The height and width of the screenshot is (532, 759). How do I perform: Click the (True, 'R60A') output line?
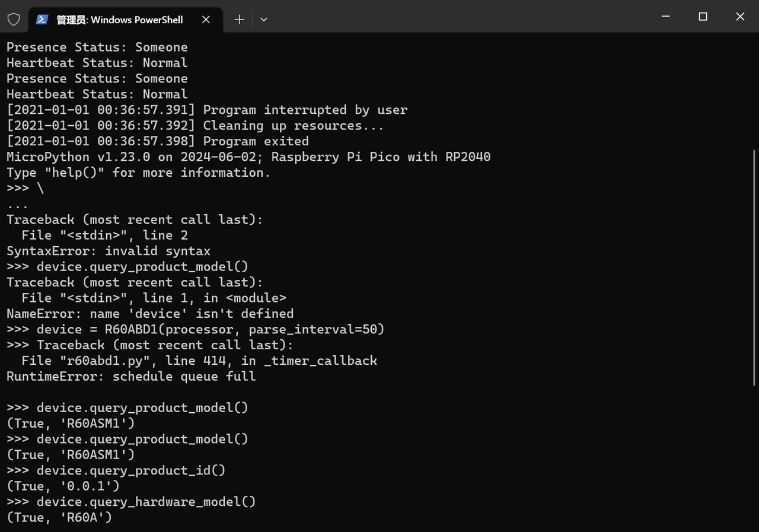59,518
